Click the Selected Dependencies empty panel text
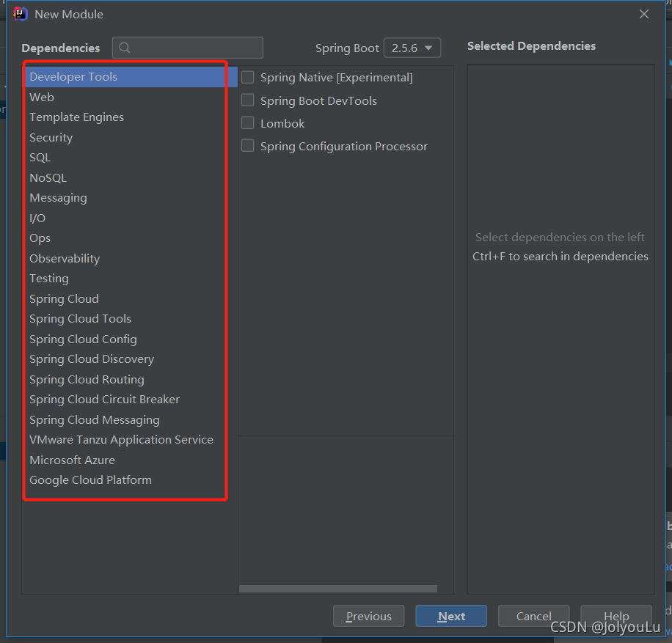 pos(560,247)
